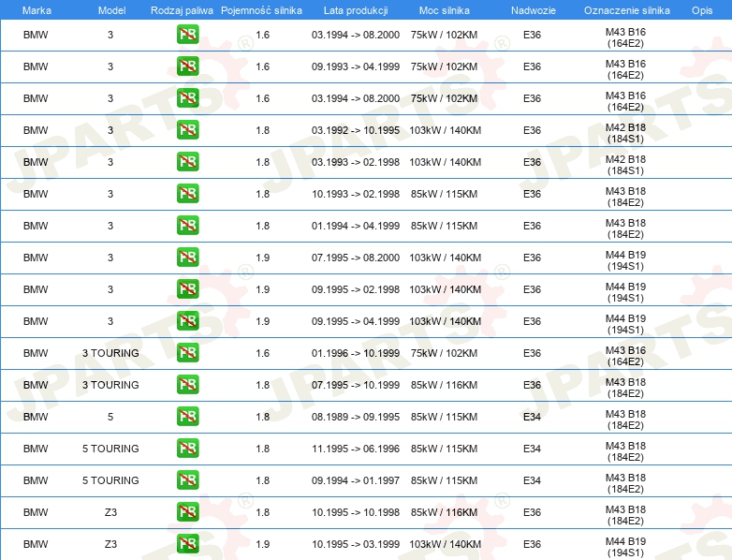
Task: Select the date cell 09.1995 -> 04.1999
Action: point(356,321)
